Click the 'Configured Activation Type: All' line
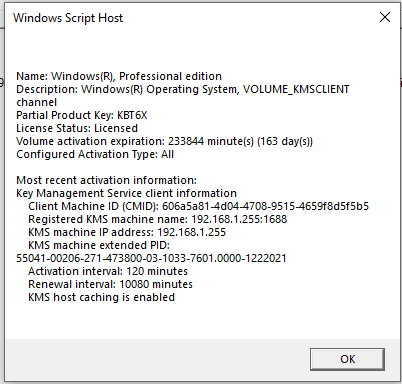The height and width of the screenshot is (384, 402). [x=95, y=154]
